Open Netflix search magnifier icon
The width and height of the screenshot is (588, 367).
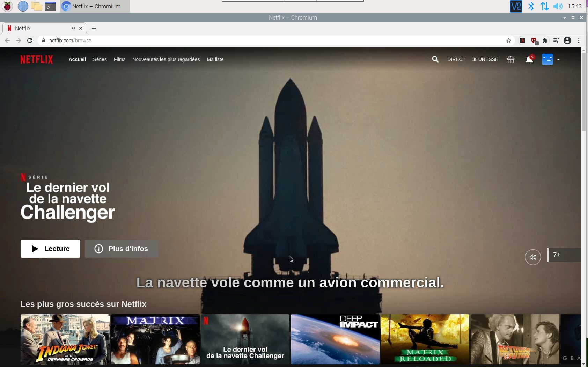pos(435,59)
